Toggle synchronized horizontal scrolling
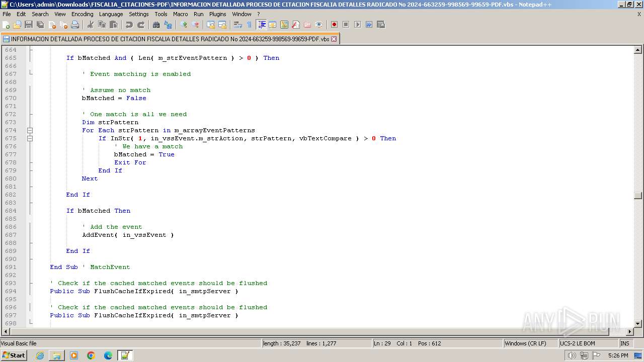 pos(222,25)
